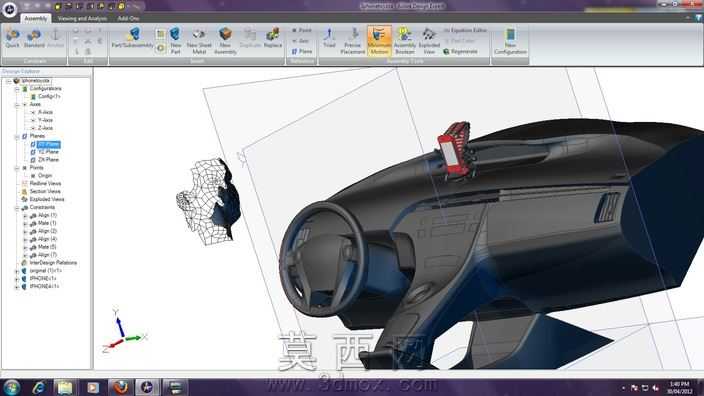The image size is (704, 396).
Task: Toggle the Minimum Motion tool
Action: pos(379,40)
